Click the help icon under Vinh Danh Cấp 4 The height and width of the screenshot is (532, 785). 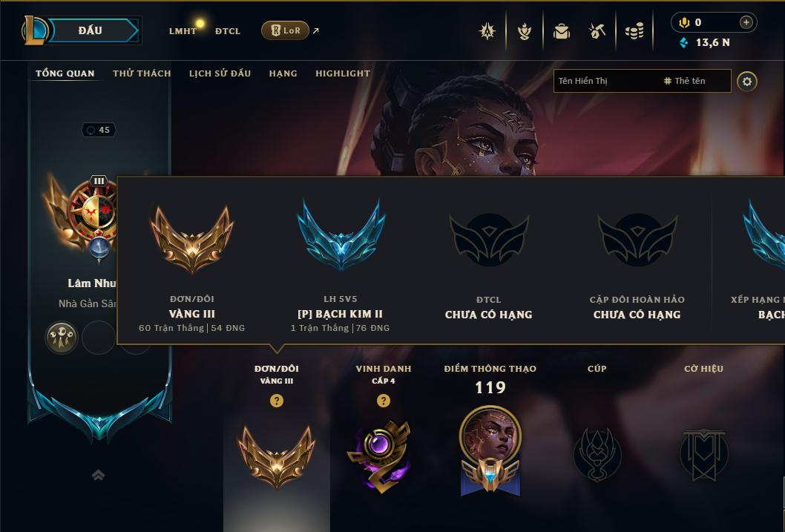(383, 401)
